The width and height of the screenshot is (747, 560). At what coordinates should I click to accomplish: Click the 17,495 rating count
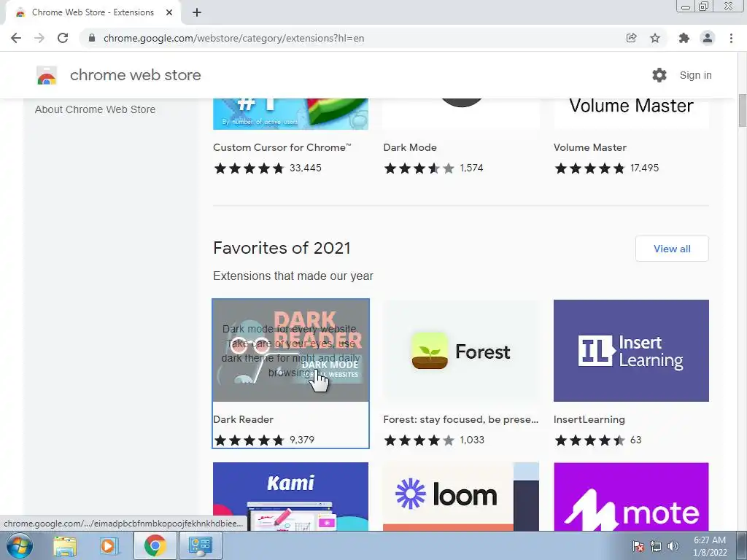644,168
